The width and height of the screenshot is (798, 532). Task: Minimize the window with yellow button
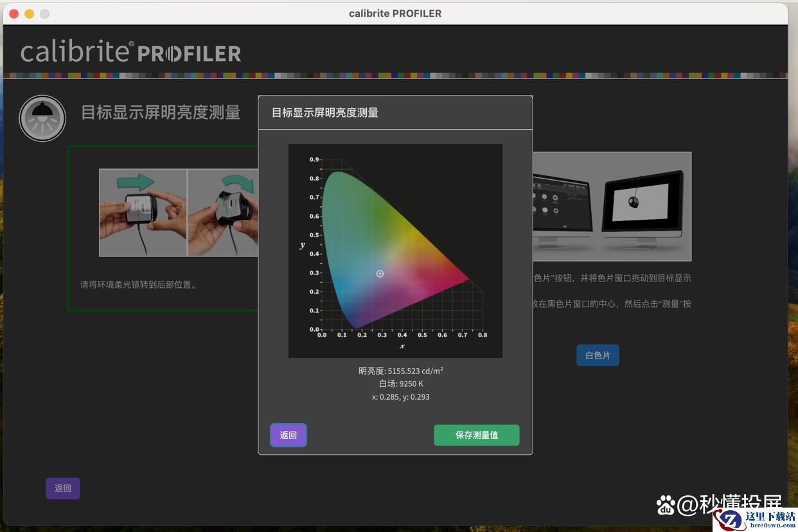click(29, 13)
